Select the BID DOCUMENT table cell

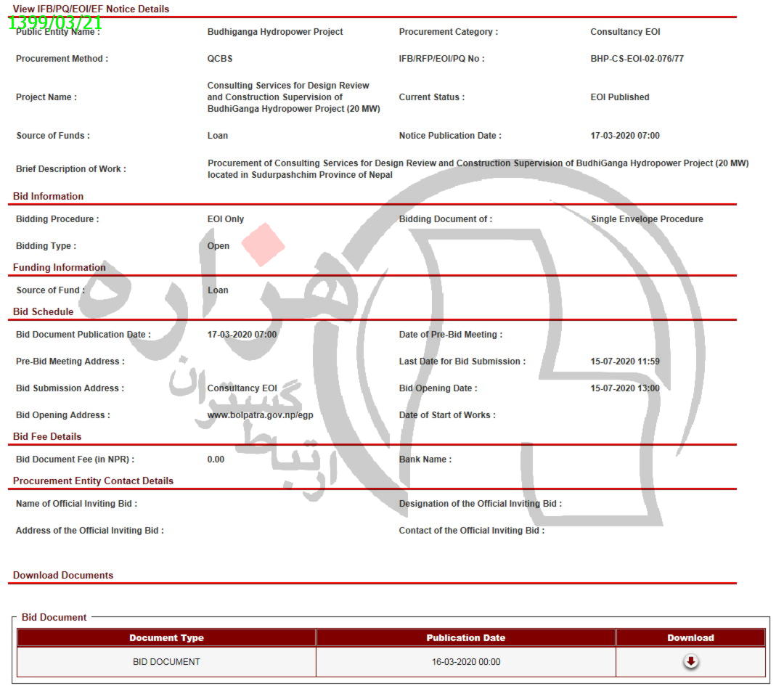point(166,662)
